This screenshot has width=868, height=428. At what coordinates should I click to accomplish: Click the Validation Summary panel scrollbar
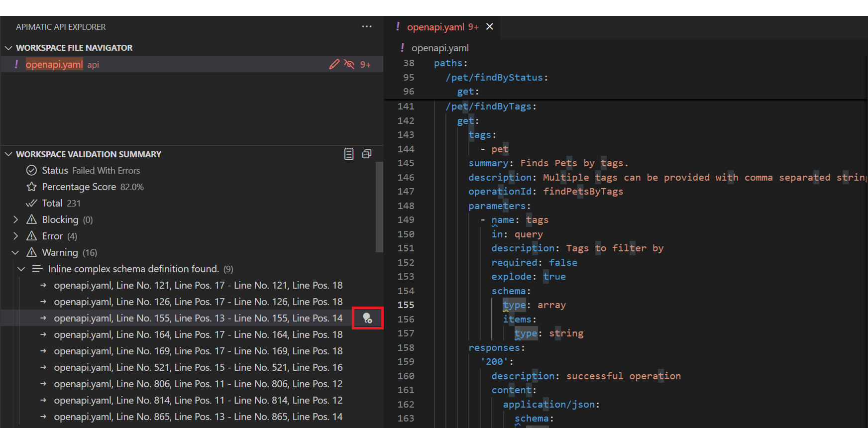pos(379,207)
